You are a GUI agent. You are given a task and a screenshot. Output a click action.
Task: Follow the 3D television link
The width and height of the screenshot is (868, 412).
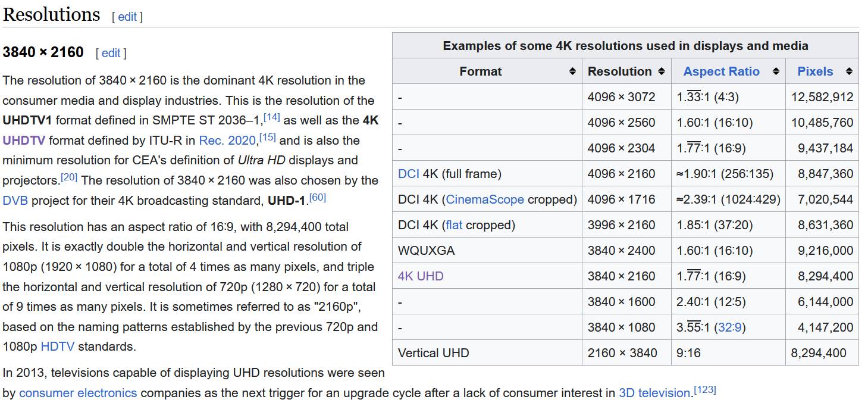(654, 393)
